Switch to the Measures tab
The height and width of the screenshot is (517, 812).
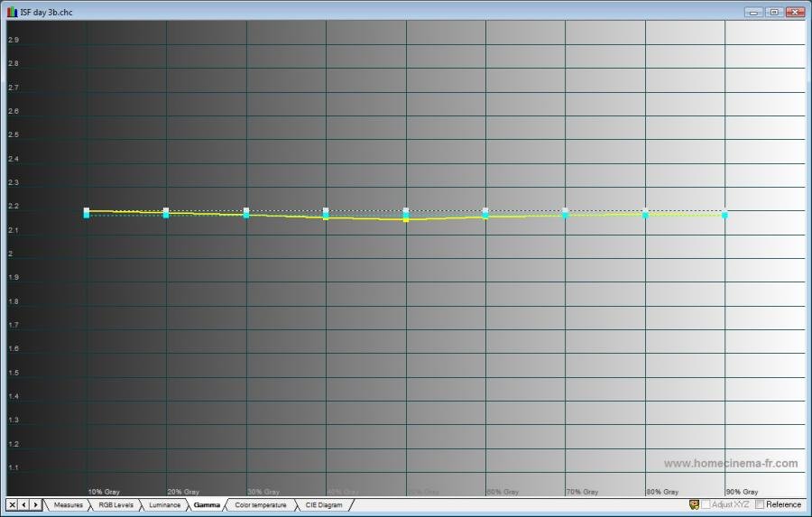(68, 504)
